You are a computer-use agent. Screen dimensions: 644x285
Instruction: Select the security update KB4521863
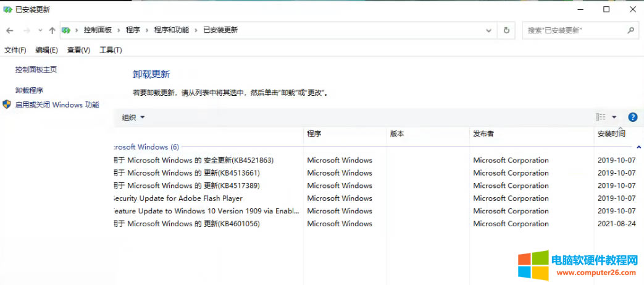193,160
